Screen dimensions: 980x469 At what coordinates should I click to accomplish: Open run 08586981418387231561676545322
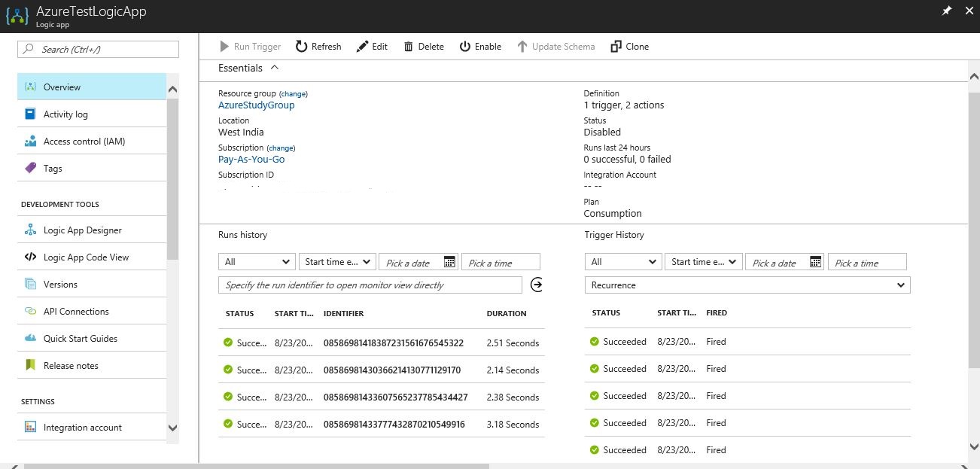[x=393, y=343]
